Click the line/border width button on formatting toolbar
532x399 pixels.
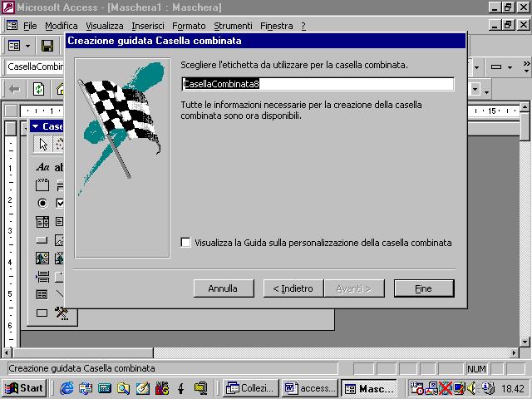pos(496,66)
